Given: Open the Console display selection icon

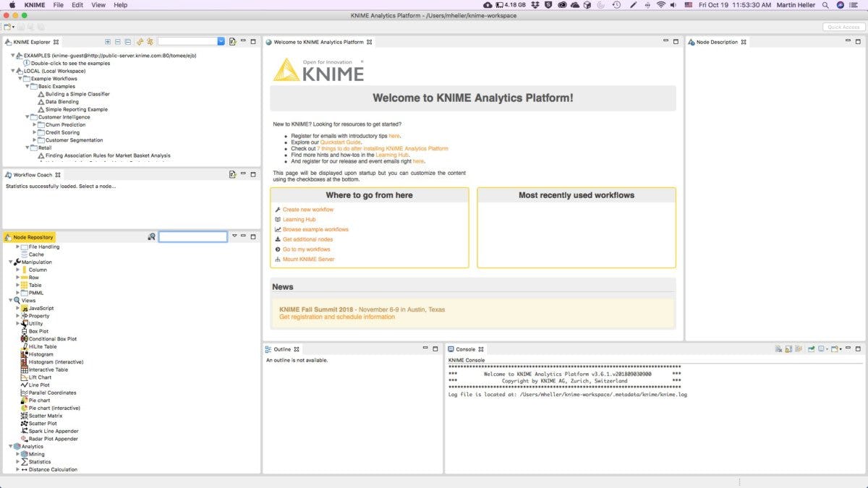Looking at the screenshot, I should click(822, 348).
